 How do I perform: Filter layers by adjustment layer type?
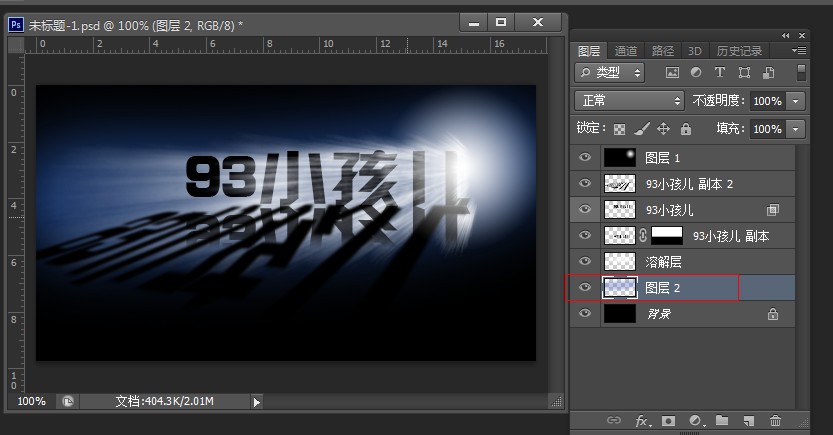[695, 73]
